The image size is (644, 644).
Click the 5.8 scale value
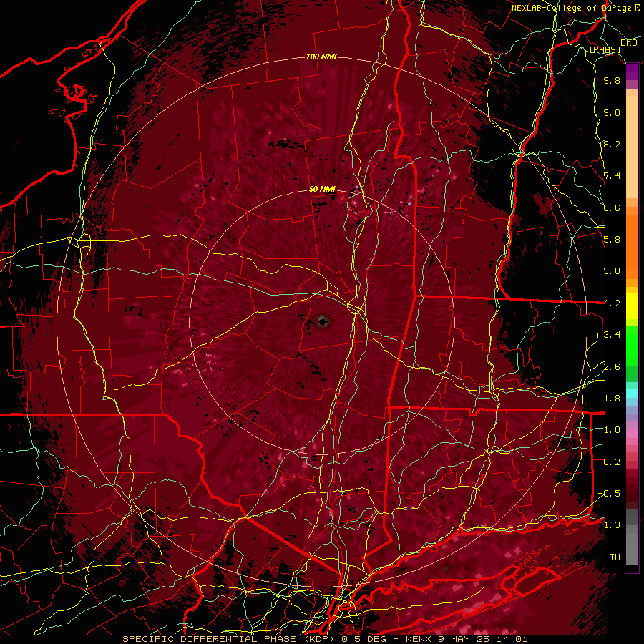click(612, 240)
